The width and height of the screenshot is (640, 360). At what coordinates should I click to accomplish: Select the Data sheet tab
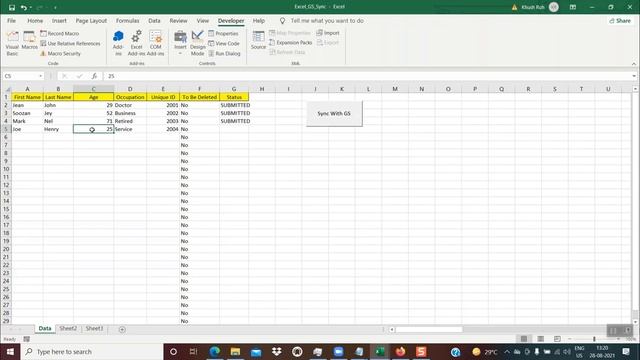(45, 329)
